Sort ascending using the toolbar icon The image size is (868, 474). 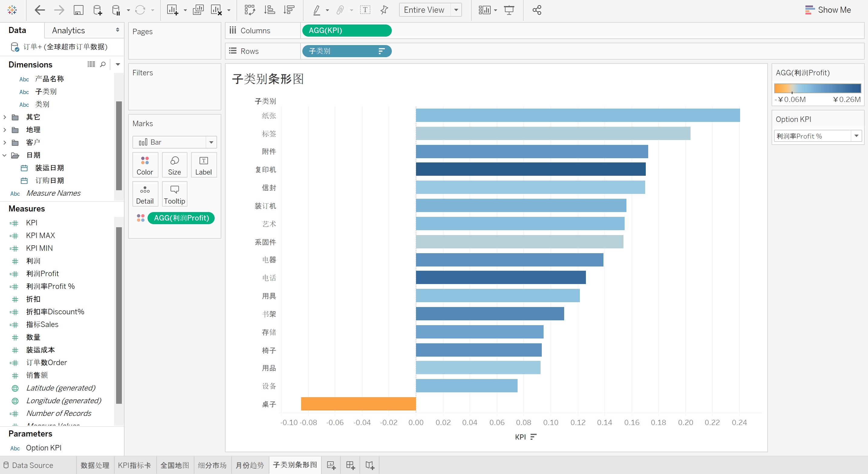270,10
